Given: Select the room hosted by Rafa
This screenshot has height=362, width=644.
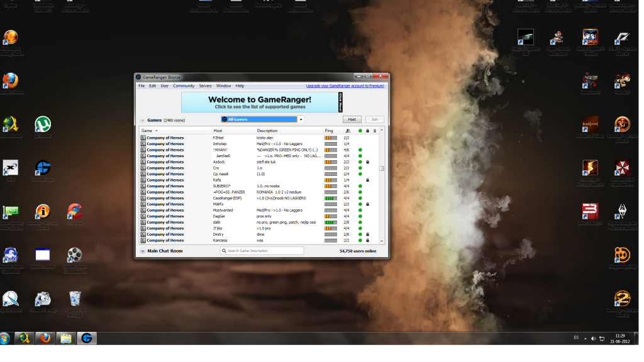Looking at the screenshot, I should (258, 180).
